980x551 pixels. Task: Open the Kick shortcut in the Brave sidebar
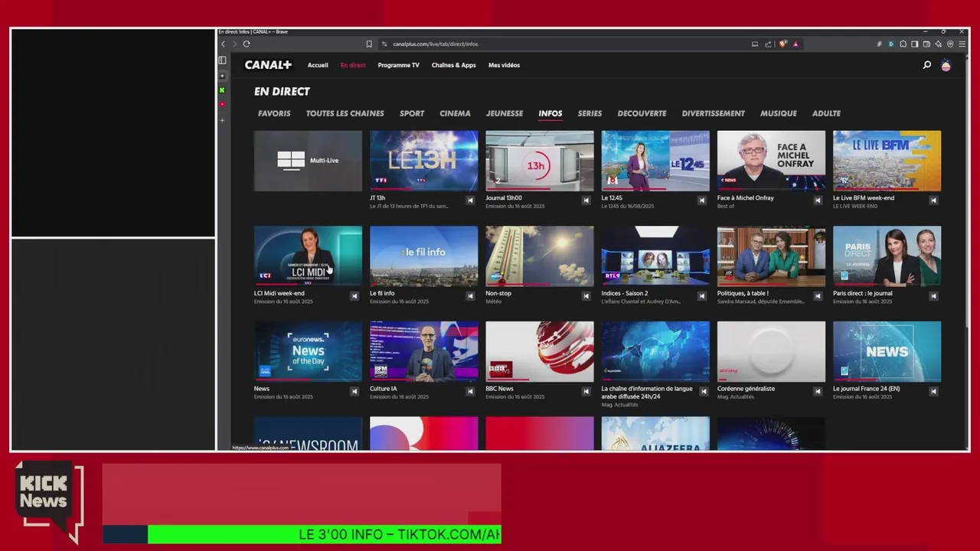(222, 90)
